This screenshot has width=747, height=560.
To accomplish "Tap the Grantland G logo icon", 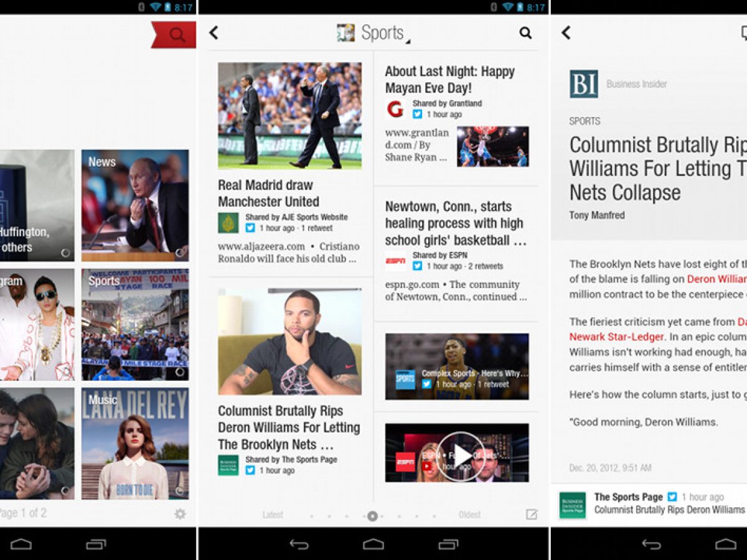I will tap(395, 110).
